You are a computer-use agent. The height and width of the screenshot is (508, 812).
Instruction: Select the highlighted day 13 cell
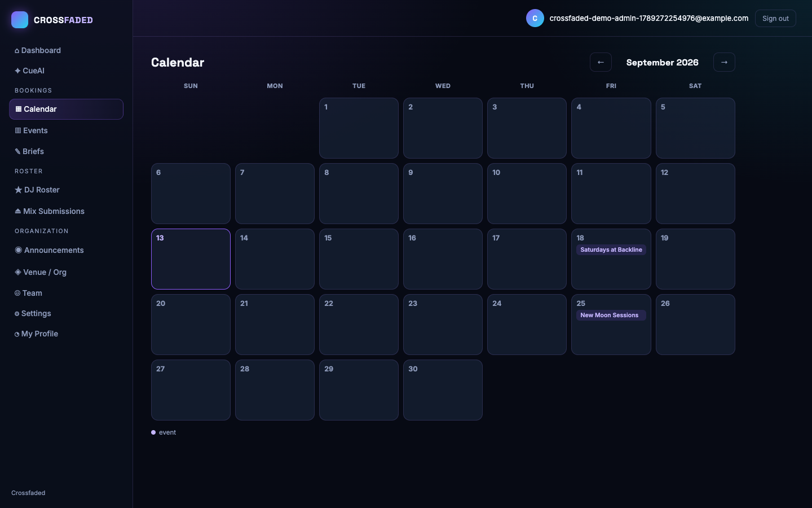[191, 259]
